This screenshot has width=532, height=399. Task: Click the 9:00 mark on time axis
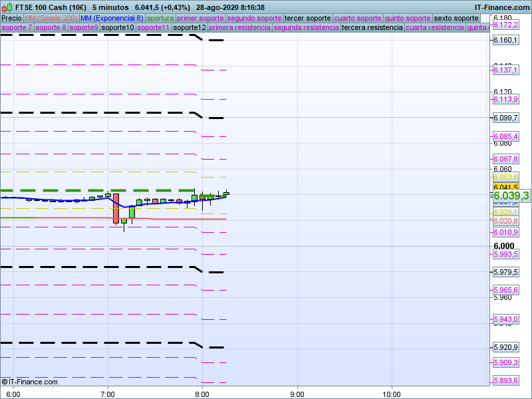(297, 393)
